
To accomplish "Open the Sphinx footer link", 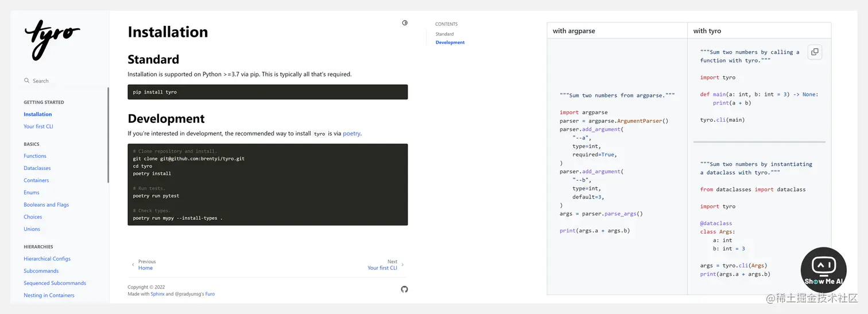I will [x=158, y=294].
